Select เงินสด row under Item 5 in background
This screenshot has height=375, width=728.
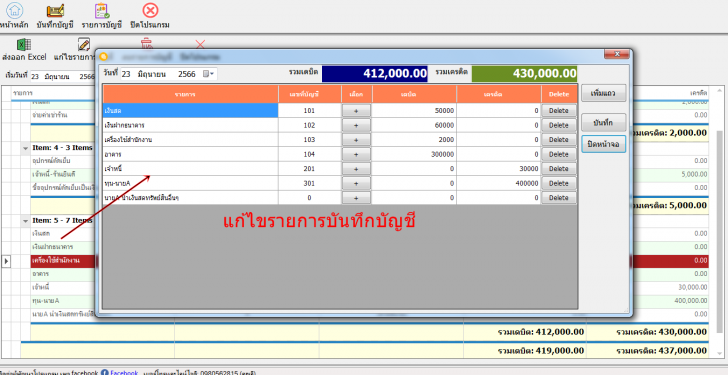(x=63, y=233)
